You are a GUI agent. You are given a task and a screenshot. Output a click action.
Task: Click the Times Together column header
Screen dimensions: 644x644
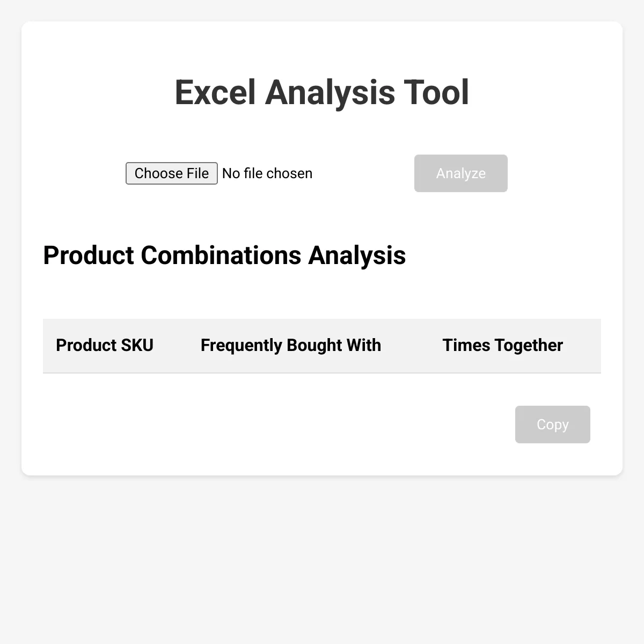pyautogui.click(x=503, y=345)
